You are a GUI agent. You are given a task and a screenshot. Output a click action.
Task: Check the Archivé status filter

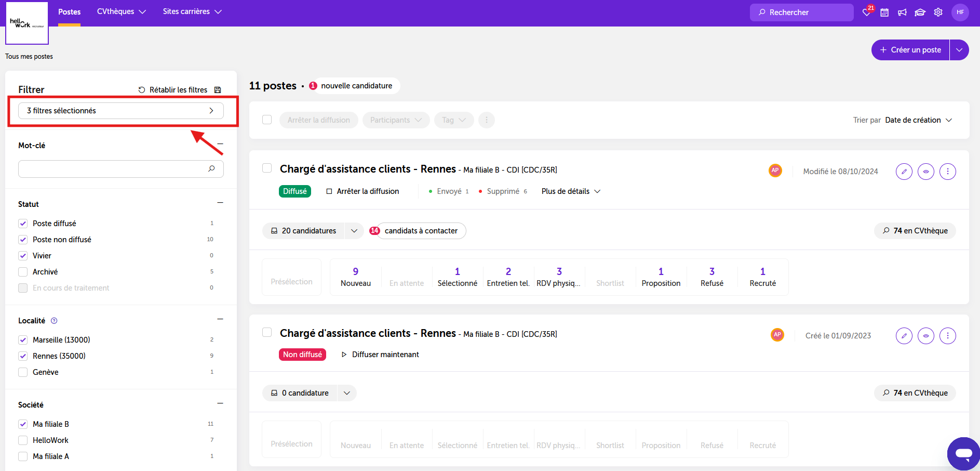click(x=23, y=272)
